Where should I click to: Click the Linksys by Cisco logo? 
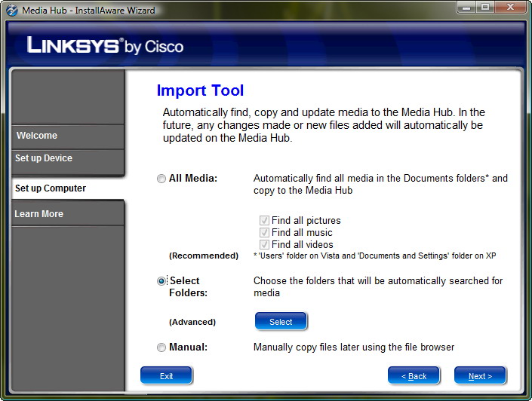tap(105, 46)
